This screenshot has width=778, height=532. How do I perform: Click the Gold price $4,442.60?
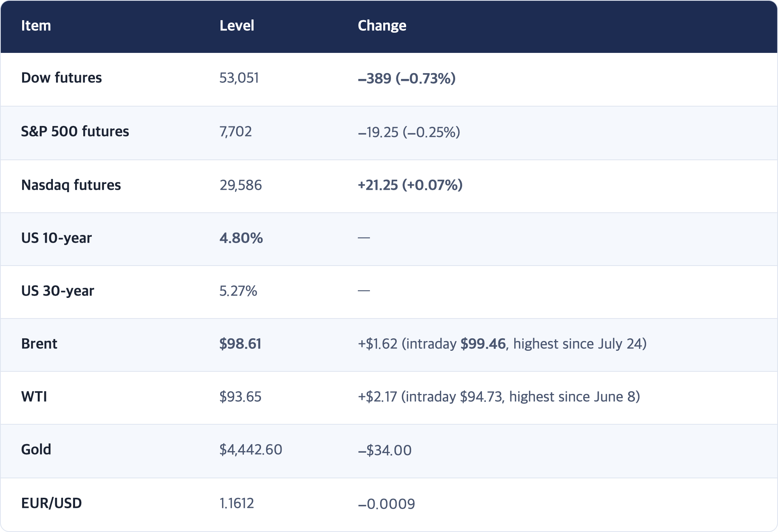point(251,450)
